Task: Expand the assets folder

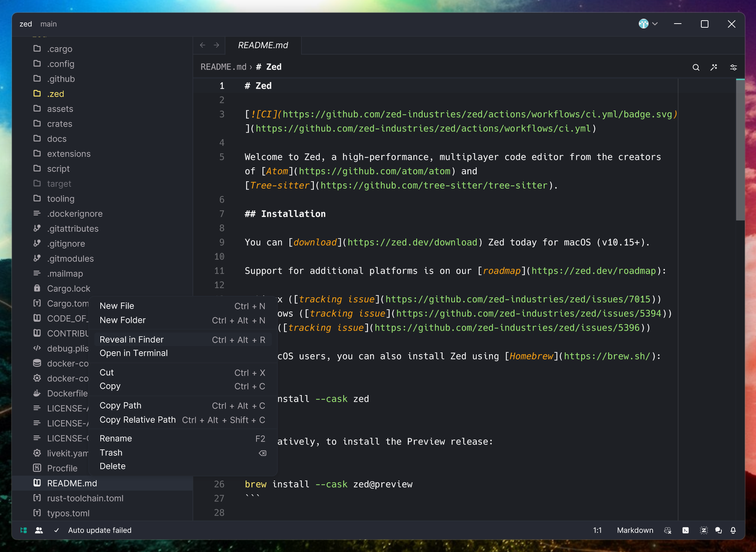Action: 59,109
